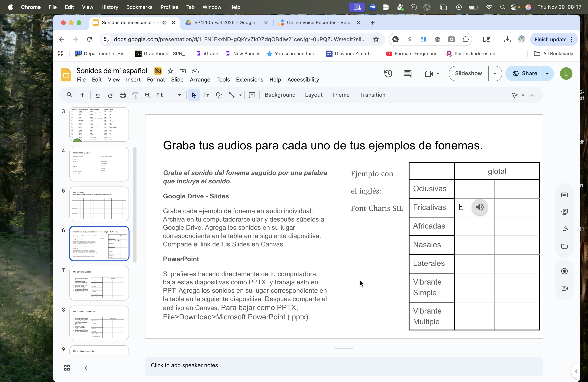This screenshot has height=382, width=588.
Task: Click the Slideshow button
Action: [468, 73]
